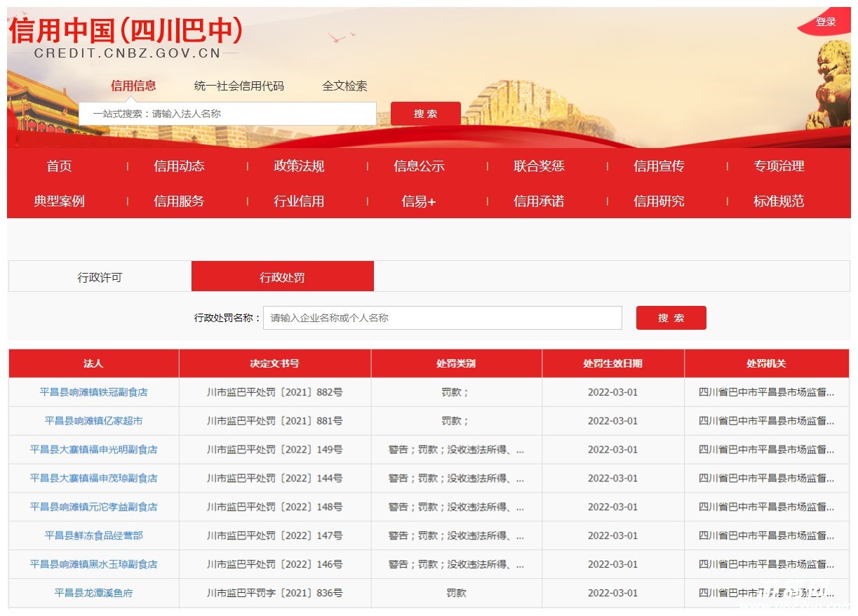Open 首页 in navigation menu
This screenshot has height=616, width=858.
[59, 166]
